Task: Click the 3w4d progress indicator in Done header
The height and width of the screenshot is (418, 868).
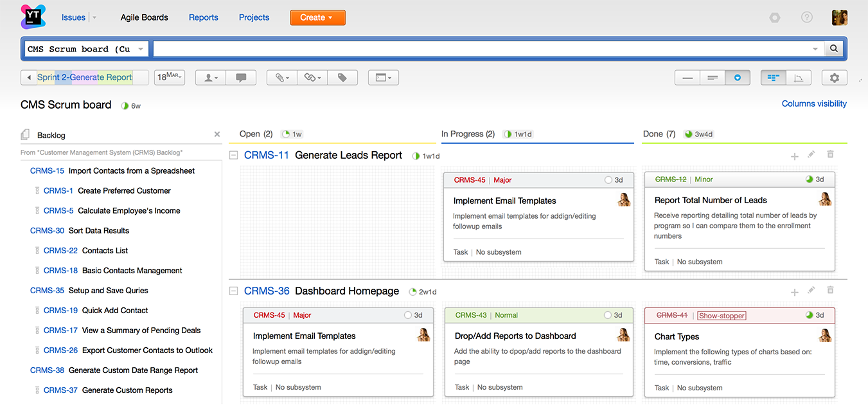Action: point(700,134)
